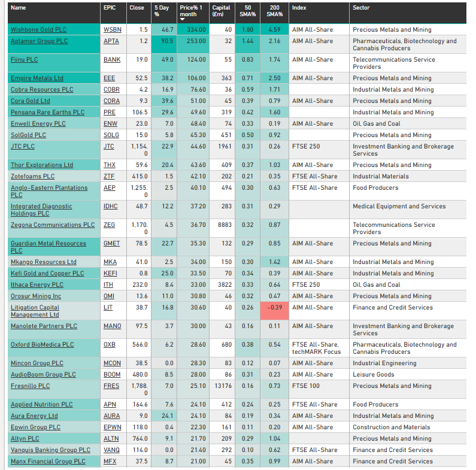Open Ithaca Energy PLC link
This screenshot has width=476, height=470.
[37, 285]
